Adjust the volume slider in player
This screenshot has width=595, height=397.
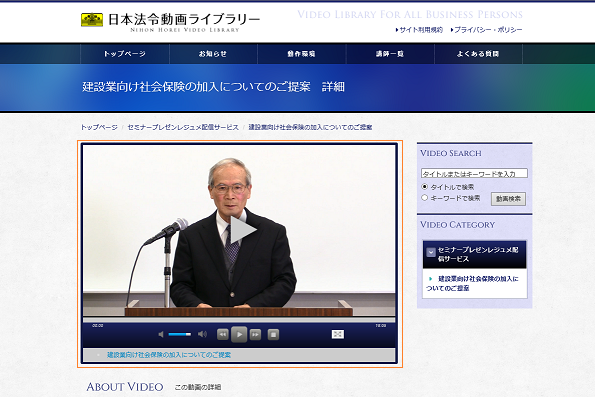(x=180, y=334)
